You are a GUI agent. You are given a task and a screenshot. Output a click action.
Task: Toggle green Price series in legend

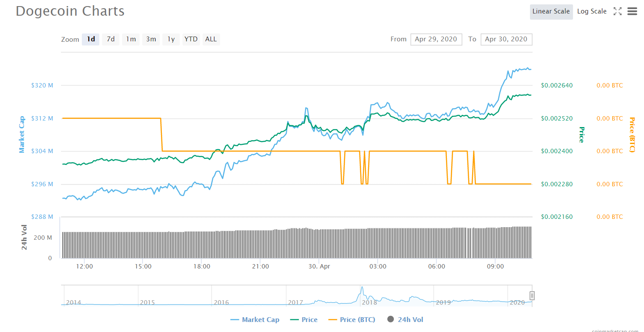tap(304, 320)
